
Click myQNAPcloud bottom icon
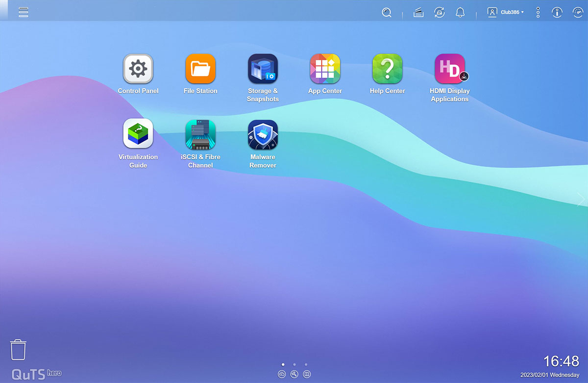282,374
